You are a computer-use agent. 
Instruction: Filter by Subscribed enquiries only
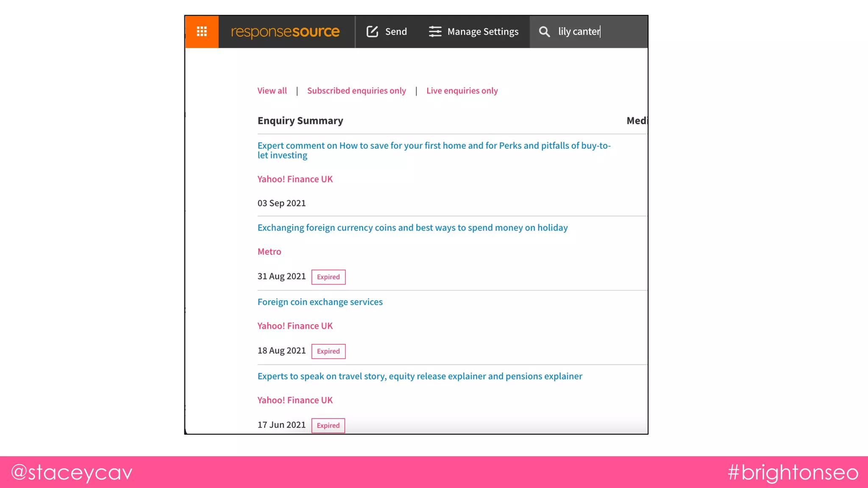[x=356, y=91]
